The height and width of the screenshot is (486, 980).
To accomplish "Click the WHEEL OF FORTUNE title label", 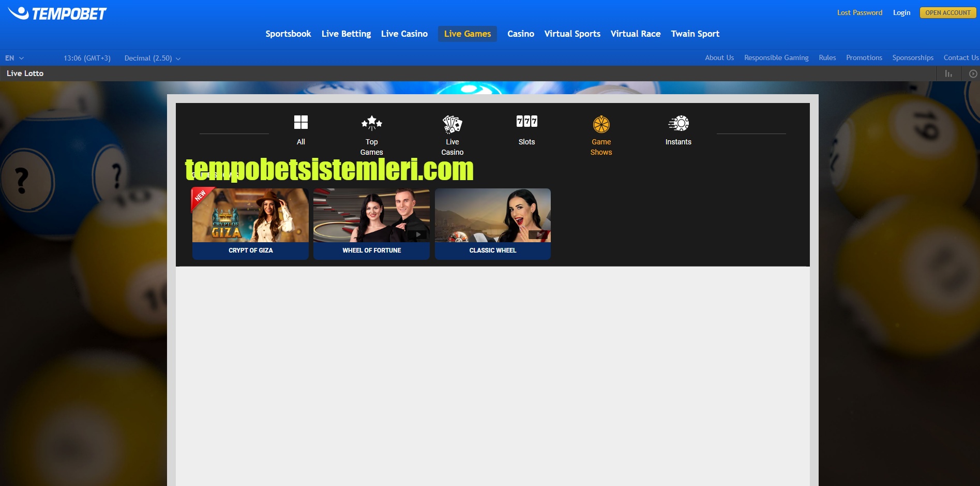I will (x=372, y=251).
